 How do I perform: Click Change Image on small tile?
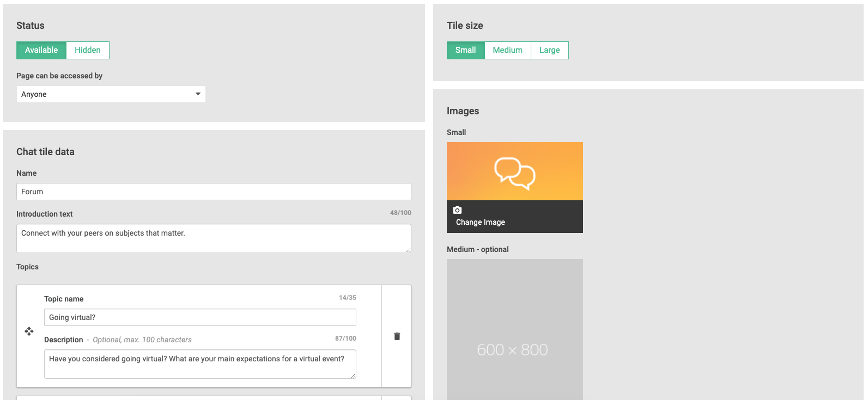click(481, 222)
